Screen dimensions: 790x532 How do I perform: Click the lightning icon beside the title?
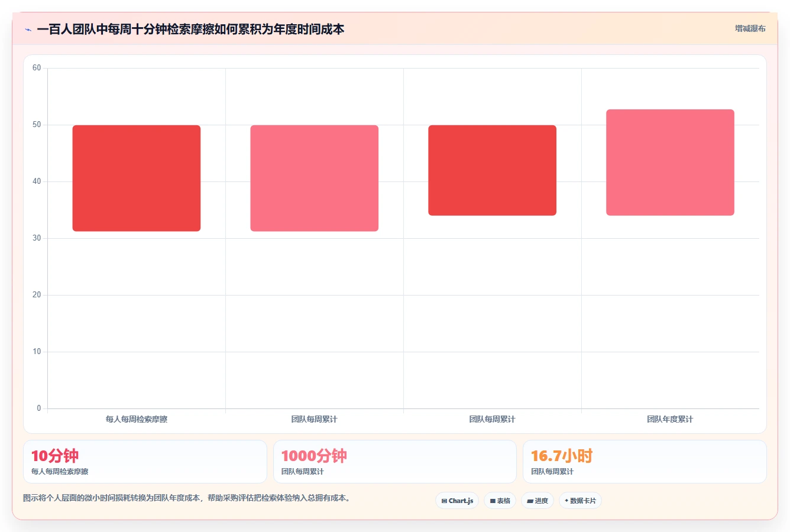click(28, 30)
